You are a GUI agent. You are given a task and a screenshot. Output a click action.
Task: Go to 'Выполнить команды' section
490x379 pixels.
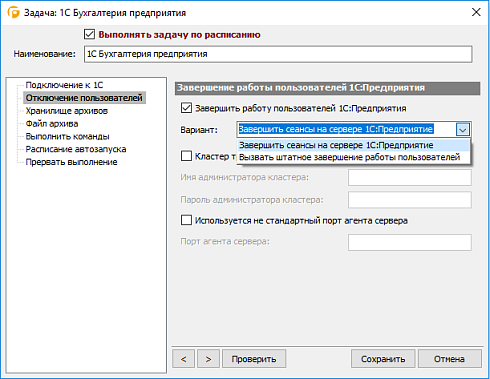tap(67, 136)
